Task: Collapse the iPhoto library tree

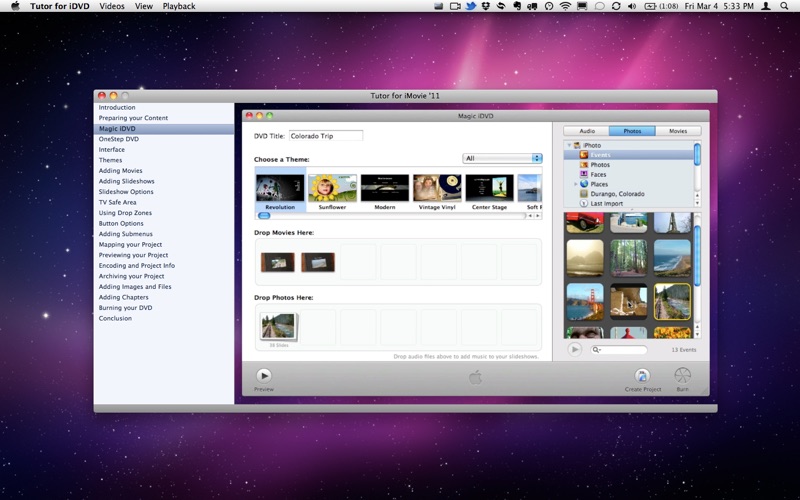Action: tap(568, 145)
